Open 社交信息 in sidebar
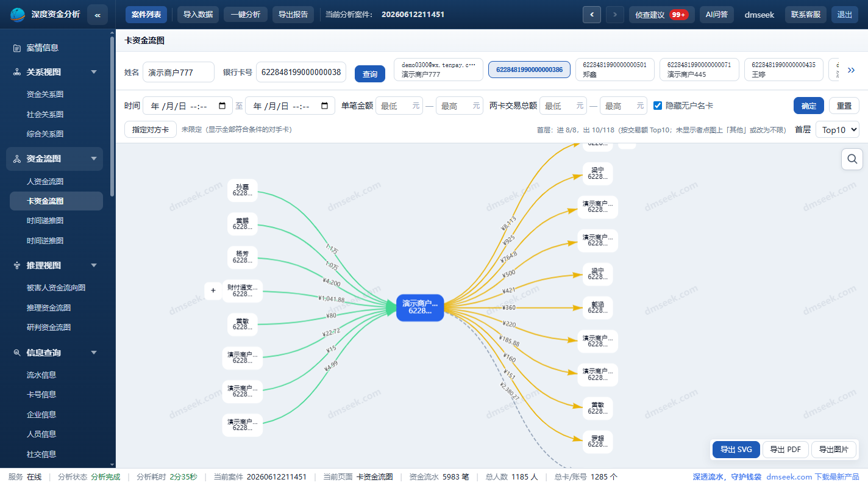Viewport: 868px width, 485px height. point(41,454)
